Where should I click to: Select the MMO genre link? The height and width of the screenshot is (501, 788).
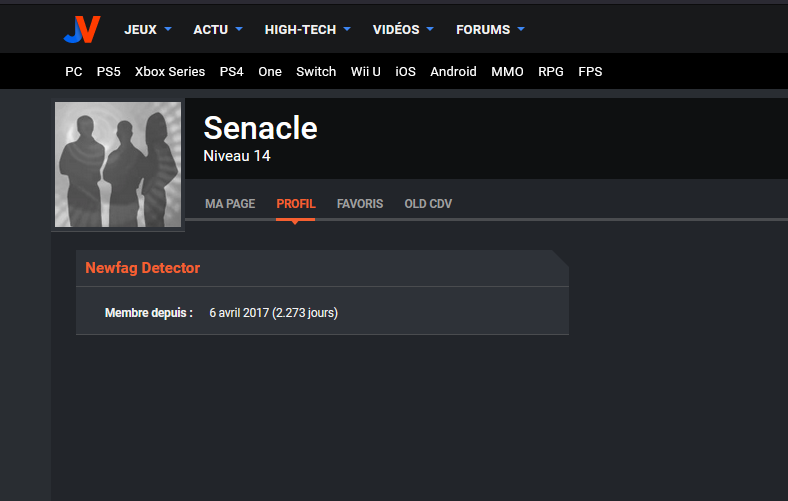[x=507, y=72]
